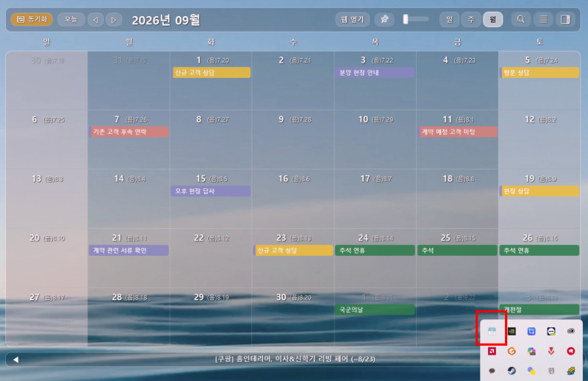Go to next month arrow
The height and width of the screenshot is (381, 588).
tap(114, 20)
